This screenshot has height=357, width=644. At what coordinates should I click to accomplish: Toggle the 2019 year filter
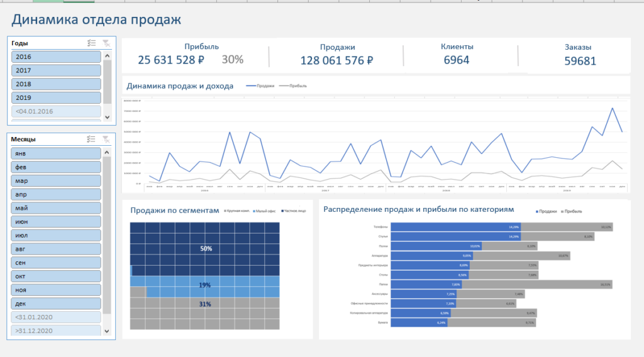pyautogui.click(x=56, y=98)
